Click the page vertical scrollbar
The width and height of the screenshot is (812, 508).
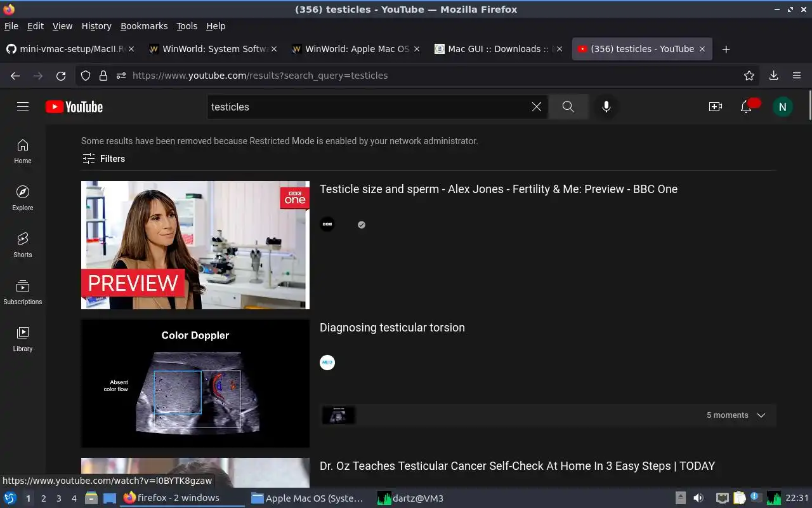point(809,105)
